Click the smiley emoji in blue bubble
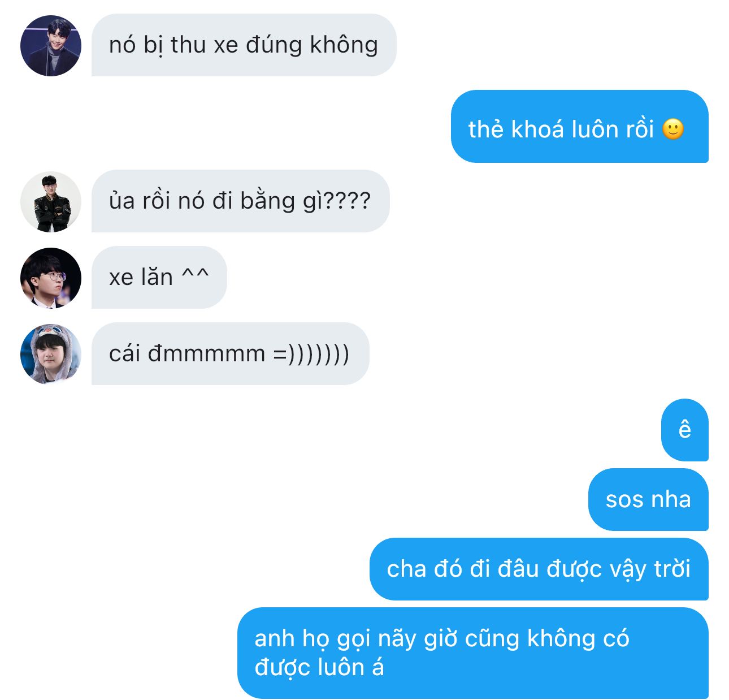This screenshot has width=729, height=700. [672, 129]
